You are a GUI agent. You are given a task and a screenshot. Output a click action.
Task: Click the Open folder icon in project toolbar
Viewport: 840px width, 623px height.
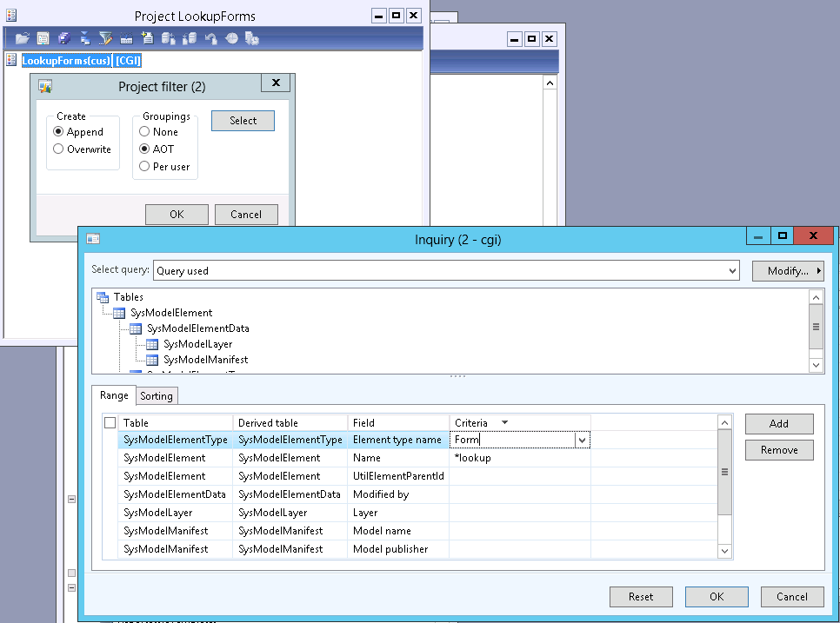(22, 38)
